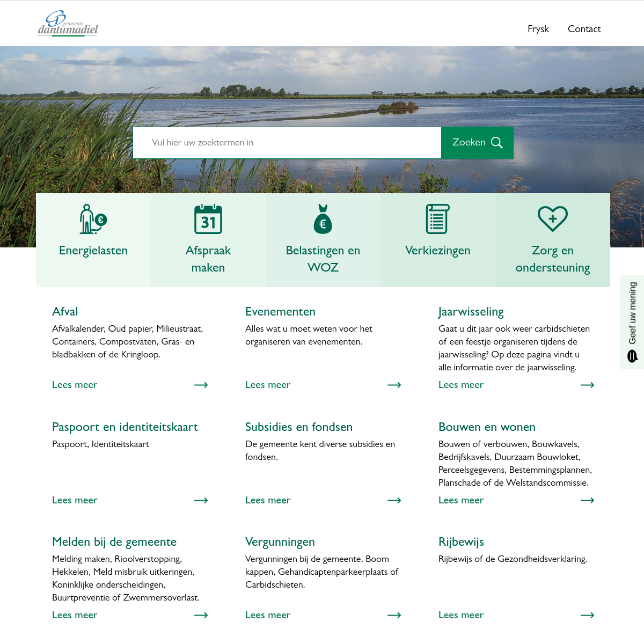Click the heart icon for Zorg en ondersteuning
Image resolution: width=644 pixels, height=644 pixels.
552,219
